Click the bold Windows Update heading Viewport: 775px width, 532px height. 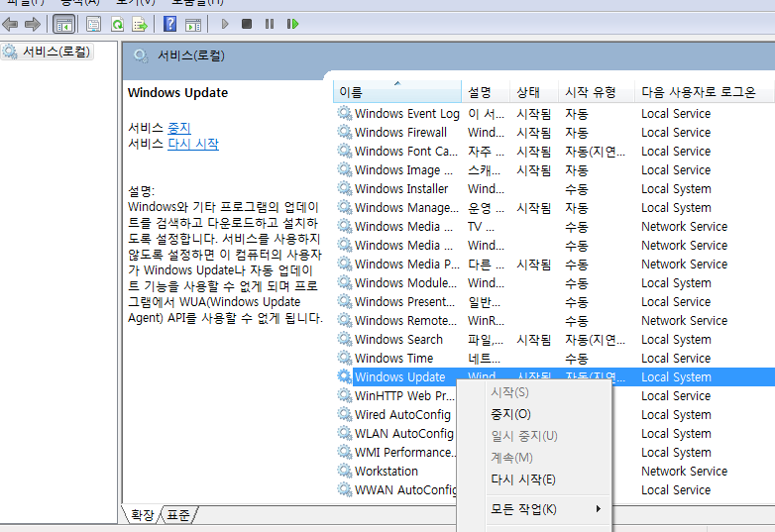click(x=178, y=92)
